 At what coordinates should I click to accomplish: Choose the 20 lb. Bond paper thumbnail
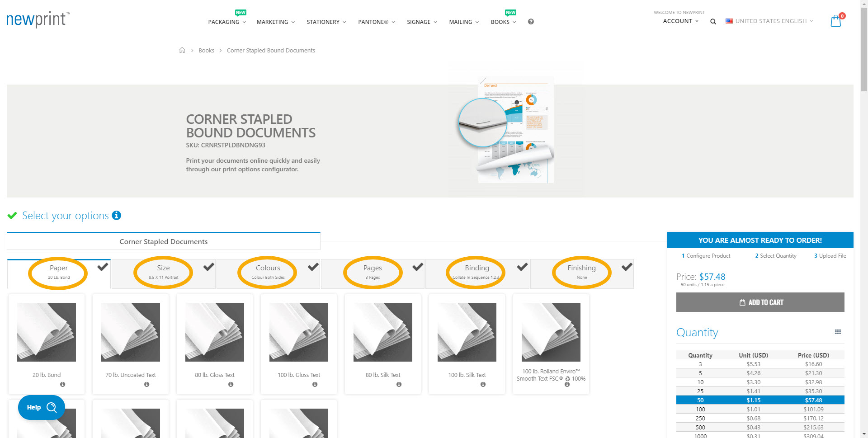pyautogui.click(x=47, y=332)
